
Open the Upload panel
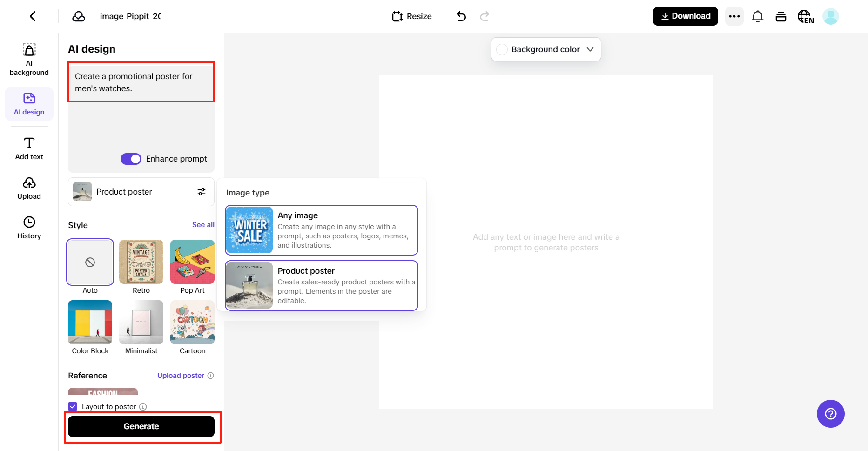29,188
